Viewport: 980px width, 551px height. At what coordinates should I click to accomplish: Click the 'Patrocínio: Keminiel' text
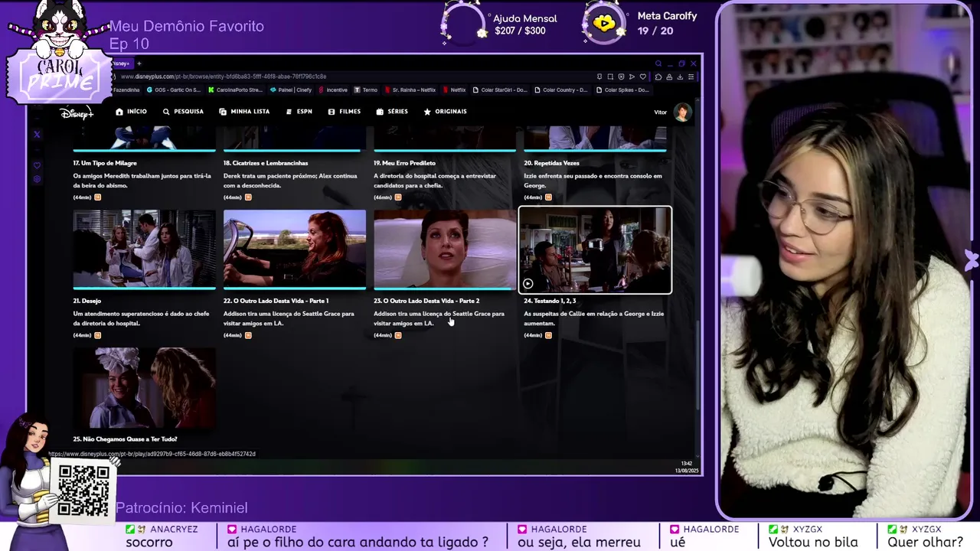coord(181,507)
